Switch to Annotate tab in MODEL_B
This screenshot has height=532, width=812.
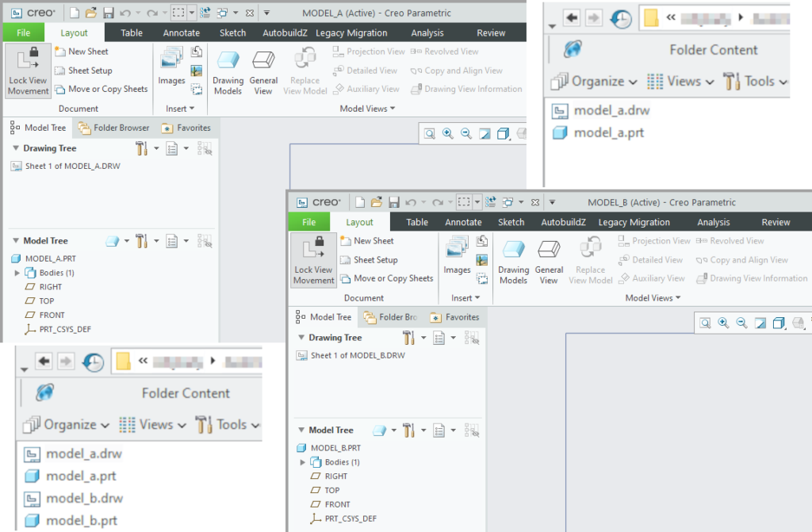(x=463, y=222)
